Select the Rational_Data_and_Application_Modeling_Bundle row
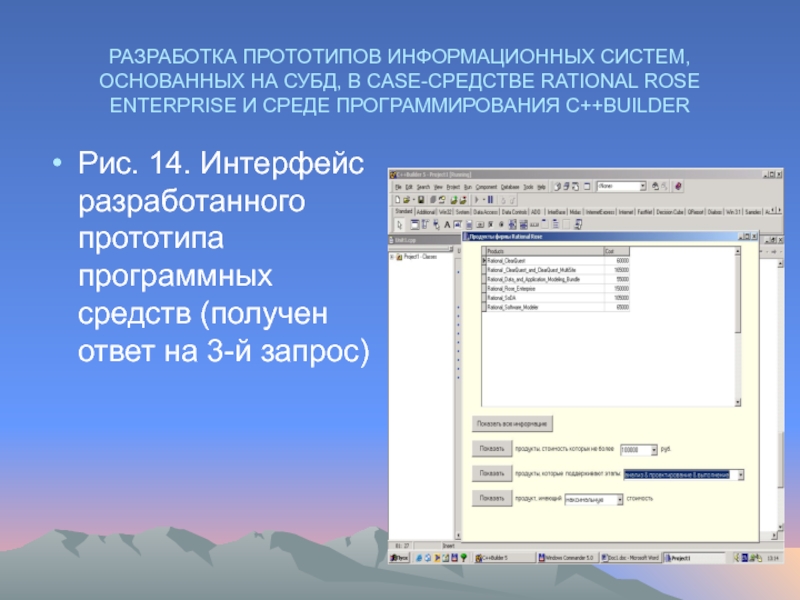The image size is (800, 600). point(556,280)
